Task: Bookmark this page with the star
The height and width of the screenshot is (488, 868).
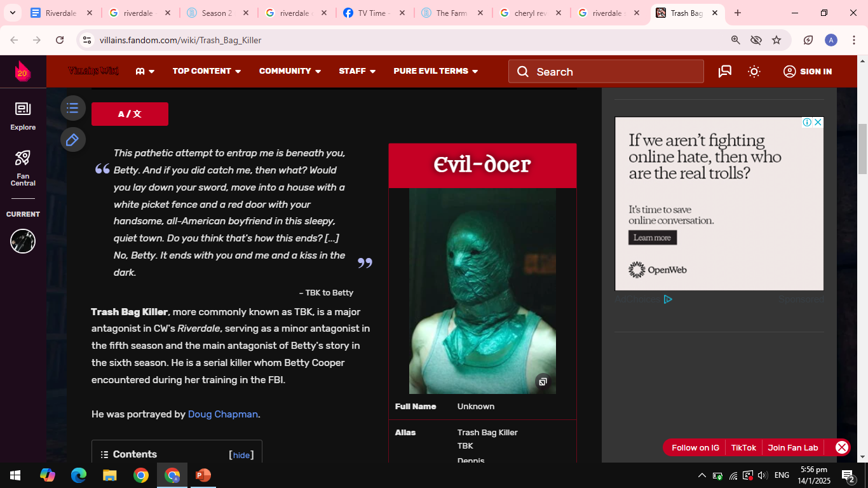Action: pyautogui.click(x=776, y=40)
